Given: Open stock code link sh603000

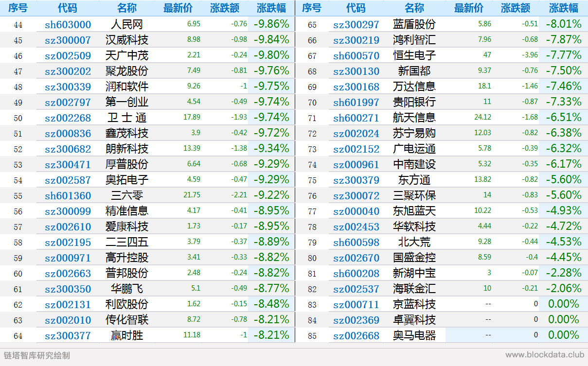Looking at the screenshot, I should [68, 25].
